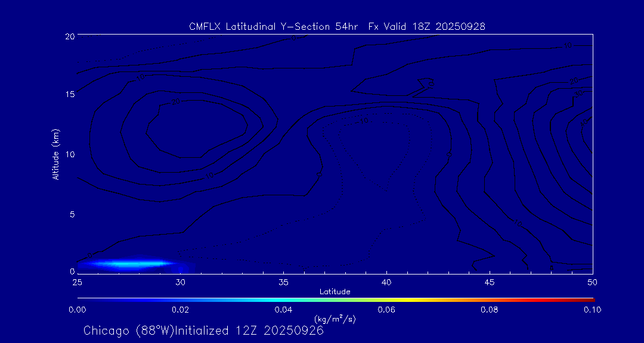The height and width of the screenshot is (343, 644).
Task: Click the Altitude (km) vertical axis label
Action: [x=55, y=154]
